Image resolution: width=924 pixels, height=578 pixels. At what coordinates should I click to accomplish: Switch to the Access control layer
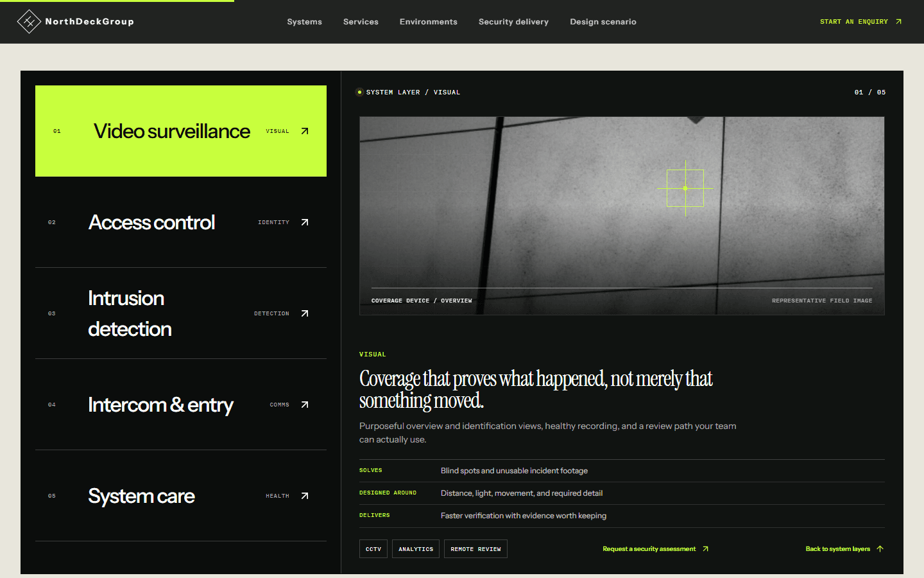[x=181, y=222]
